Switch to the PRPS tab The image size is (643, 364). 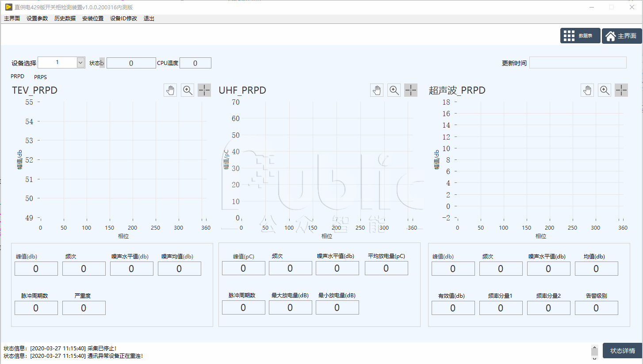coord(40,77)
